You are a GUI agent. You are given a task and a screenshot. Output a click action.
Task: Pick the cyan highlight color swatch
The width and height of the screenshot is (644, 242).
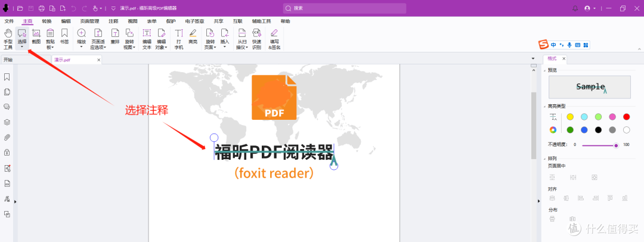coord(584,117)
